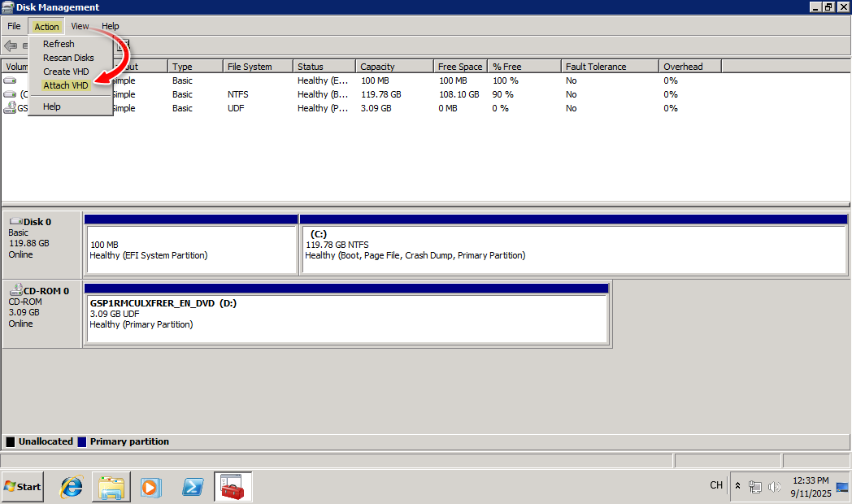Click the network icon in the notification area
The height and width of the screenshot is (504, 852).
(x=755, y=486)
